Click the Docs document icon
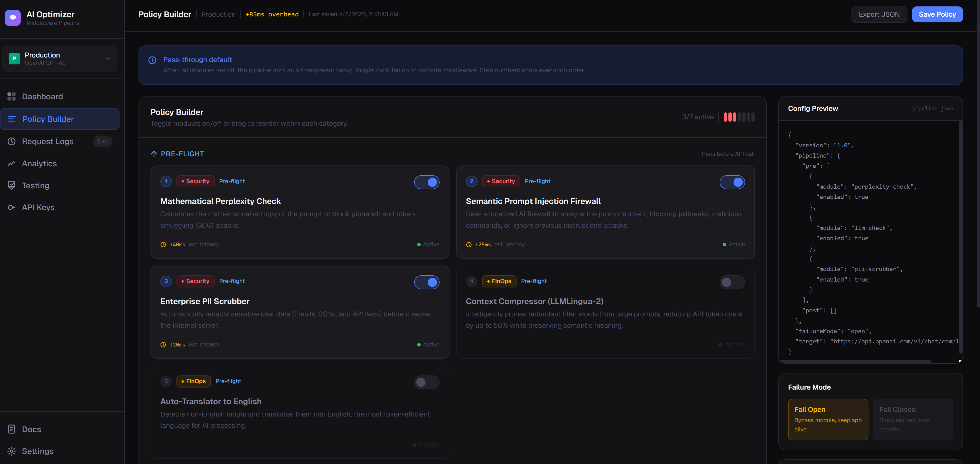The height and width of the screenshot is (464, 980). click(x=11, y=429)
